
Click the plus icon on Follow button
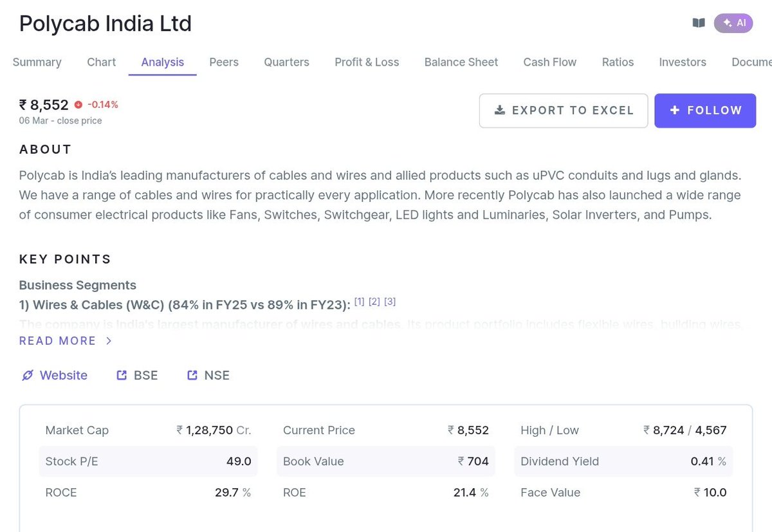coord(674,110)
